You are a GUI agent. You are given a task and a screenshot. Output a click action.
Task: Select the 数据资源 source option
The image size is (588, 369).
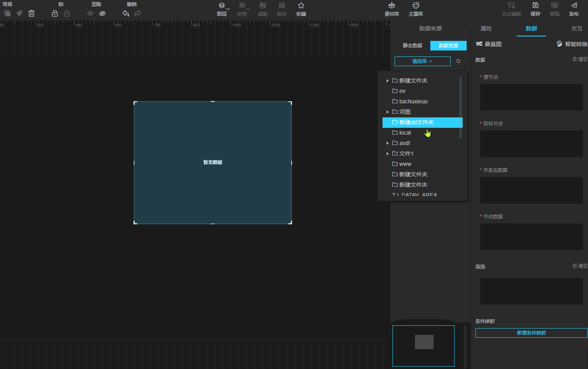click(x=448, y=46)
